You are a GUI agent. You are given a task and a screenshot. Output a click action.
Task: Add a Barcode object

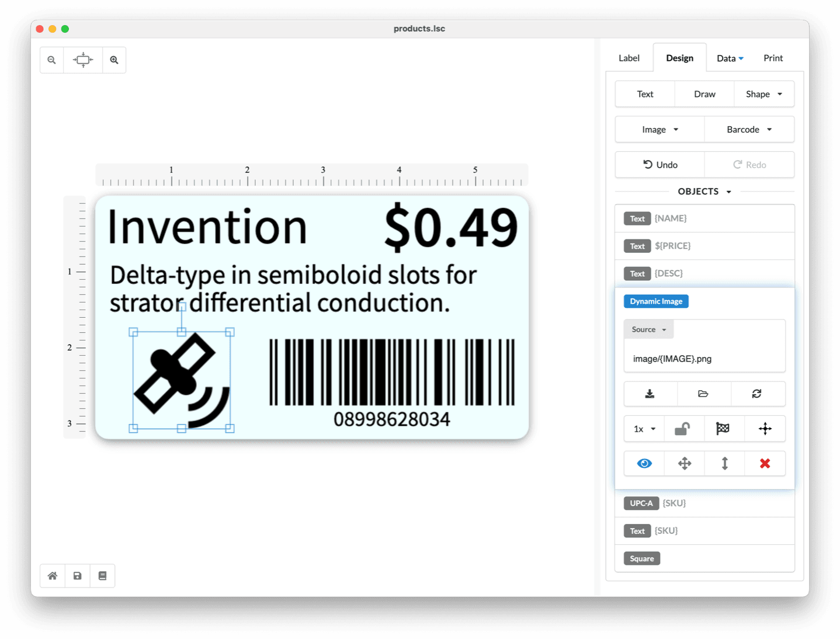[749, 129]
